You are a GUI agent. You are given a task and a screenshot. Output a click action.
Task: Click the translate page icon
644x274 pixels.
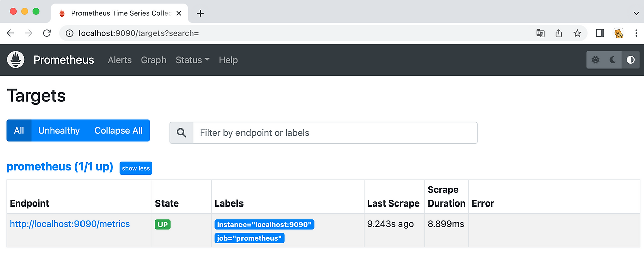[541, 33]
